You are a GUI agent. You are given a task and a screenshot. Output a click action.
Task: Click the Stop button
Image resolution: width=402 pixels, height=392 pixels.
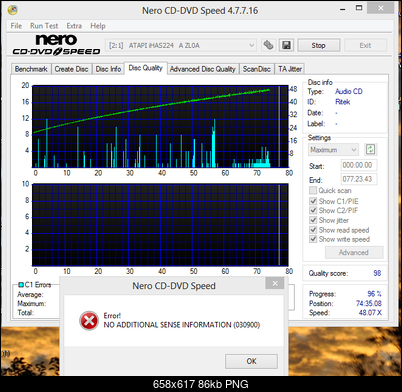[x=318, y=45]
